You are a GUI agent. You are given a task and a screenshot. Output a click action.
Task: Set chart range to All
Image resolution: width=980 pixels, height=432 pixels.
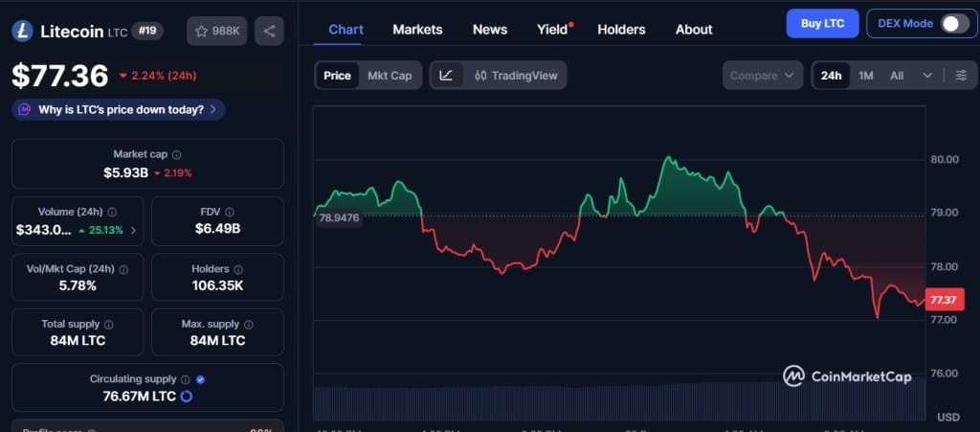click(x=897, y=76)
